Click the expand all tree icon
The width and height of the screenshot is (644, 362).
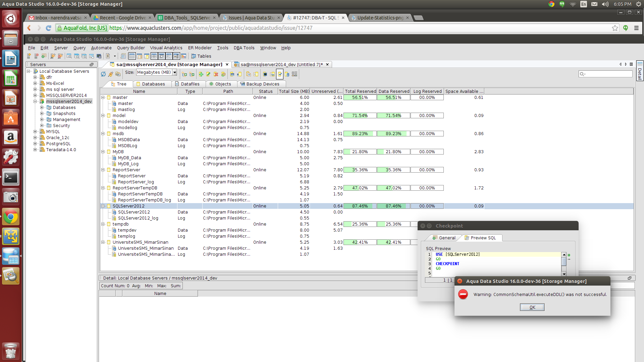184,74
